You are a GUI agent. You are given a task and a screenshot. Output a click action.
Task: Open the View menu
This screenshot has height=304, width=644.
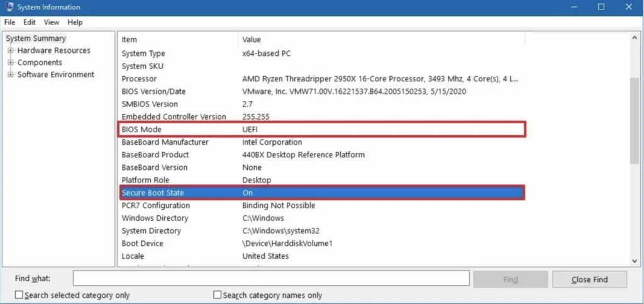(52, 22)
